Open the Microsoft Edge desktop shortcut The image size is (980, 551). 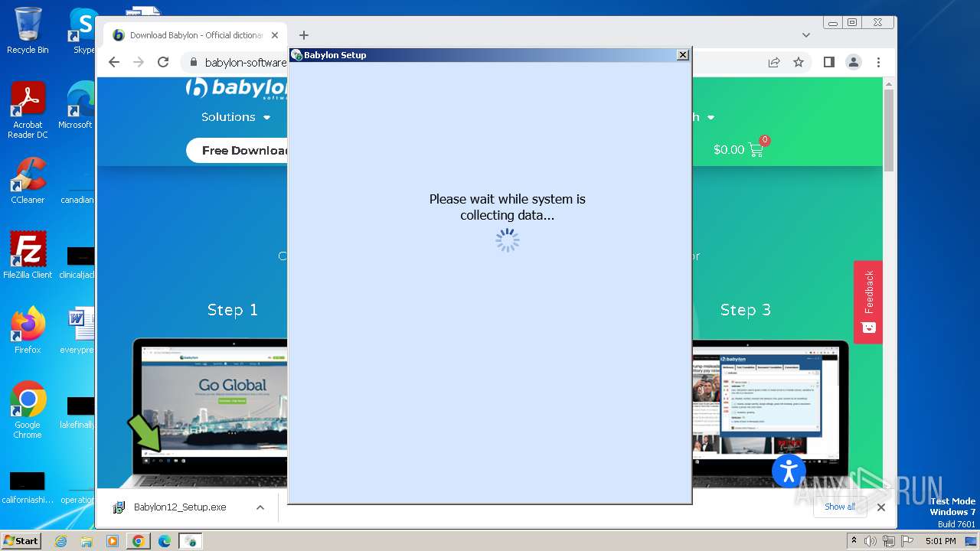point(77,106)
